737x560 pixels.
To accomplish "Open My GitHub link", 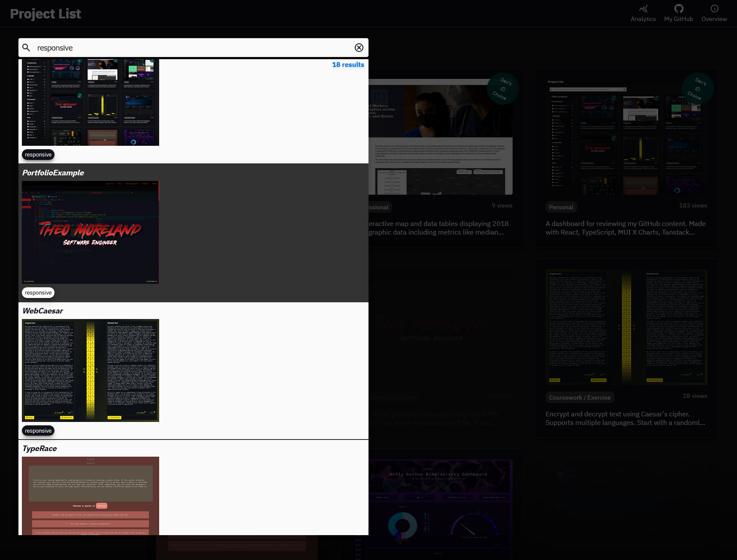I will click(x=678, y=13).
